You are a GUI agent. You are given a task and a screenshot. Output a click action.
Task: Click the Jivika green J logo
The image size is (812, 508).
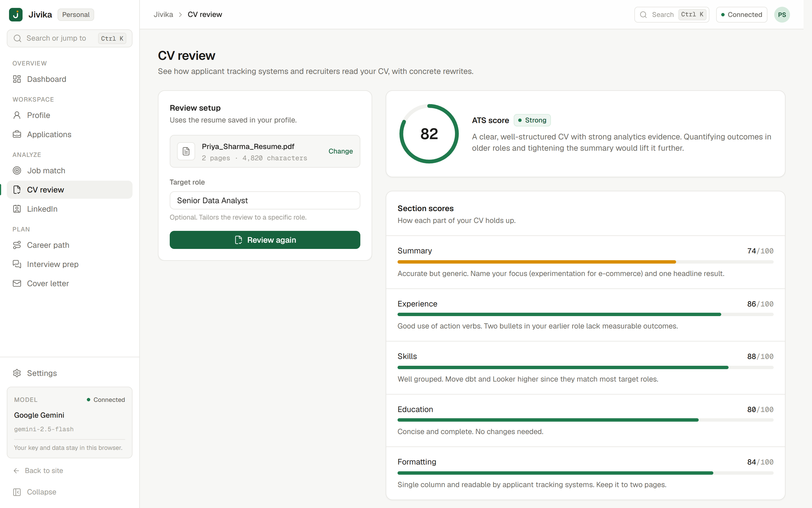[16, 14]
